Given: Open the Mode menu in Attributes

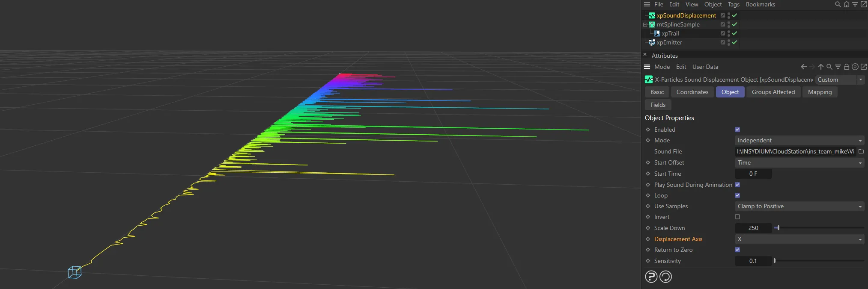Looking at the screenshot, I should click(x=662, y=67).
